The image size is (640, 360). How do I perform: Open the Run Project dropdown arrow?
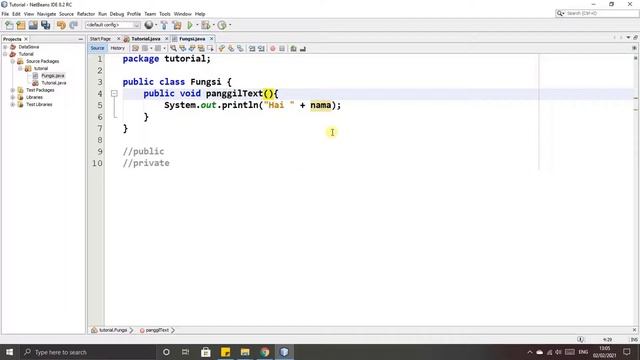coord(197,25)
